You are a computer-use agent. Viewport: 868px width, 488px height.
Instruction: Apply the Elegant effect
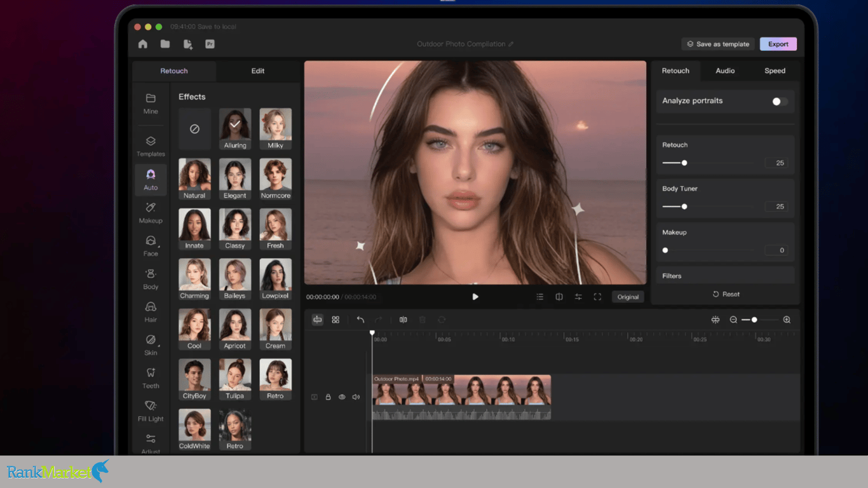[235, 179]
